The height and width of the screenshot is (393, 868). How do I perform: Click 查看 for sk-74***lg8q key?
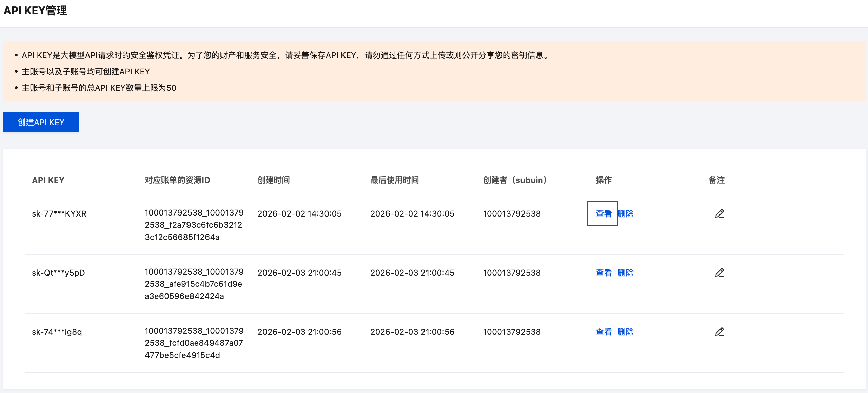pyautogui.click(x=604, y=332)
